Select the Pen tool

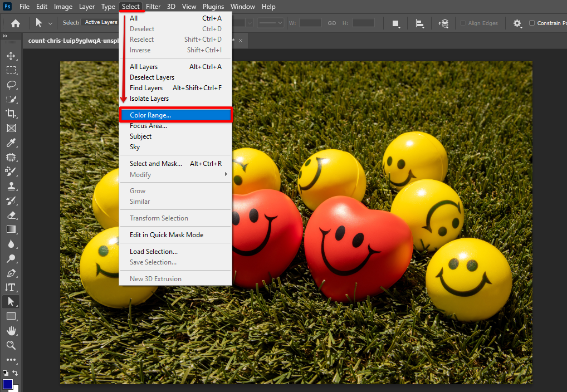tap(11, 273)
